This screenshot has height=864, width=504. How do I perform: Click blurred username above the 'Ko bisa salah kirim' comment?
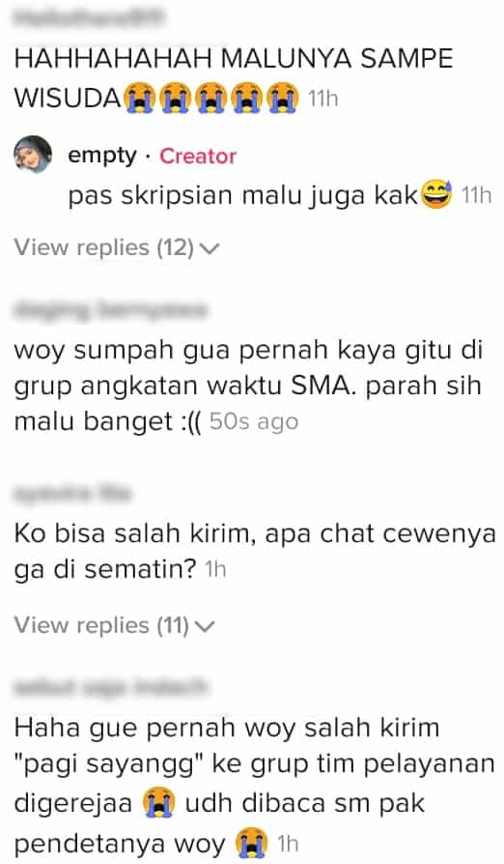tap(72, 493)
